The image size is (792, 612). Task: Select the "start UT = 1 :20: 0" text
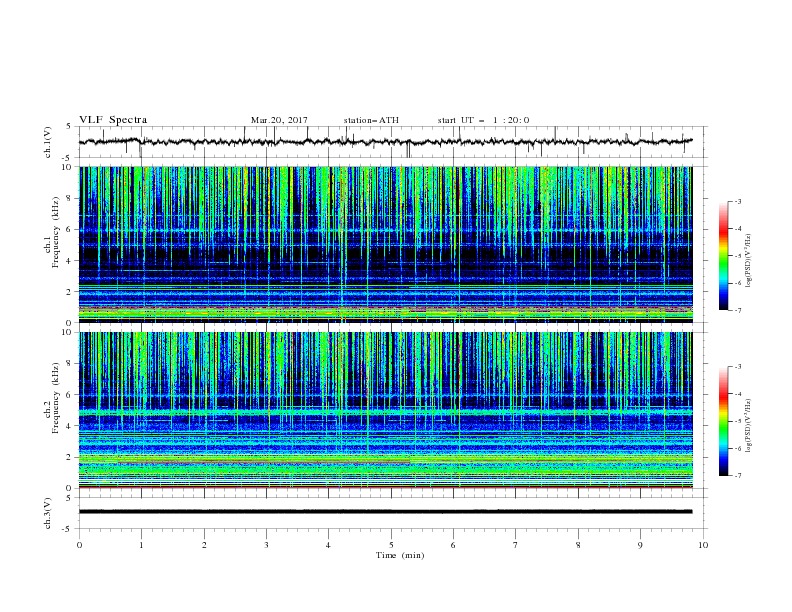[483, 120]
